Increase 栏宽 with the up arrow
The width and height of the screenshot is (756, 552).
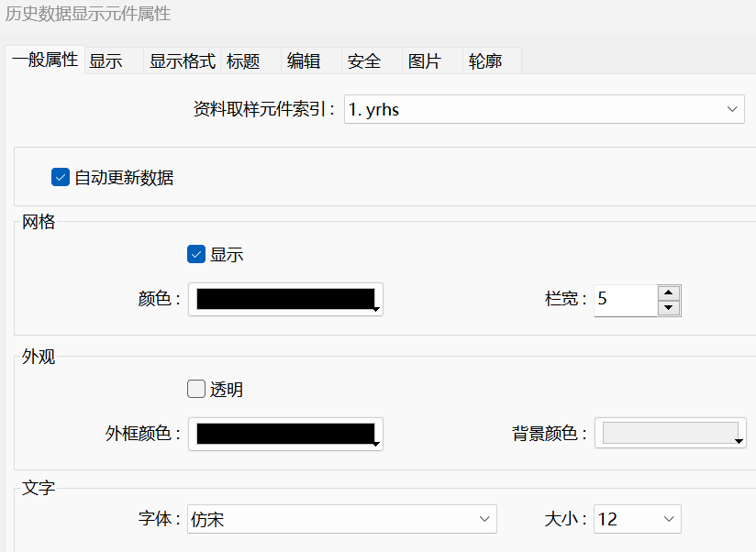(669, 293)
